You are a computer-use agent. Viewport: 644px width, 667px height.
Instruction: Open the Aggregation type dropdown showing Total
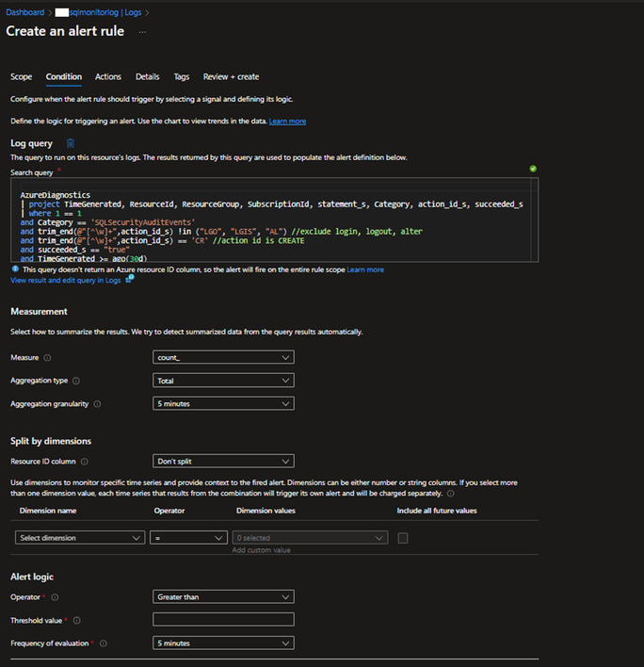click(223, 381)
